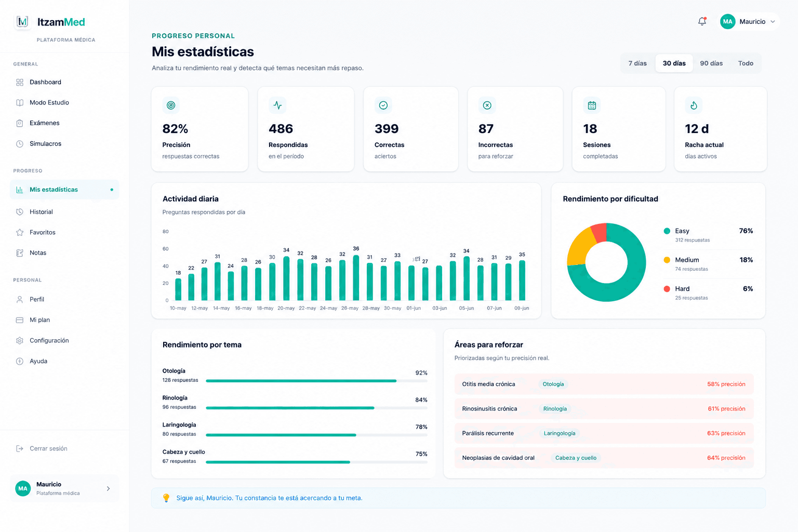
Task: Click the lightbulb tip icon
Action: tap(166, 498)
